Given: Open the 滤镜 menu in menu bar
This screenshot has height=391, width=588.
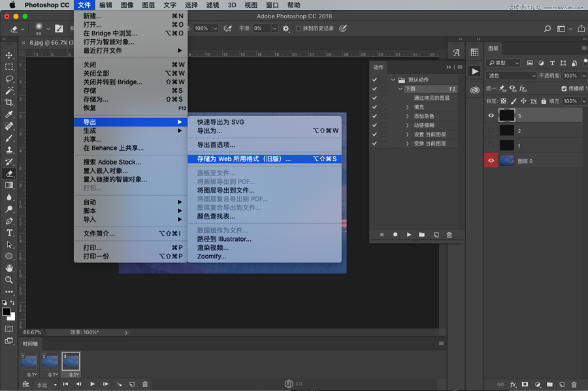Looking at the screenshot, I should (x=212, y=5).
